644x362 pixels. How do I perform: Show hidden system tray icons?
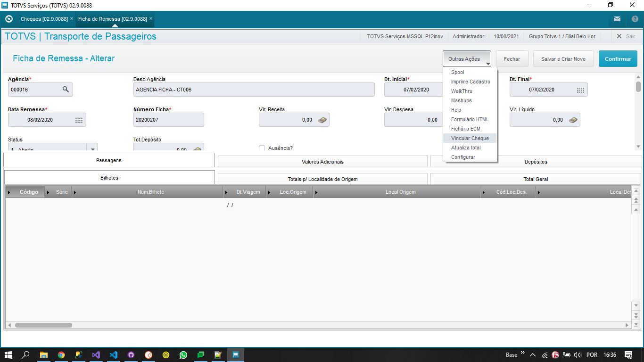533,355
